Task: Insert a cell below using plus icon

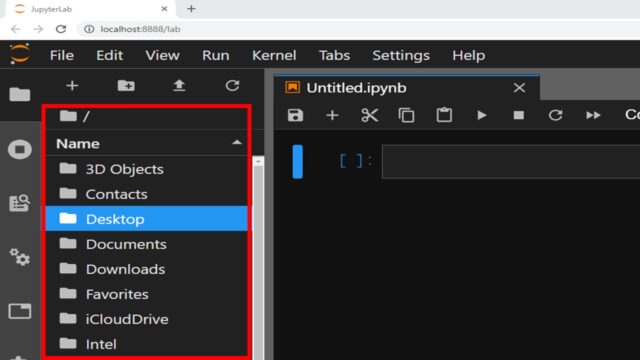Action: (332, 116)
